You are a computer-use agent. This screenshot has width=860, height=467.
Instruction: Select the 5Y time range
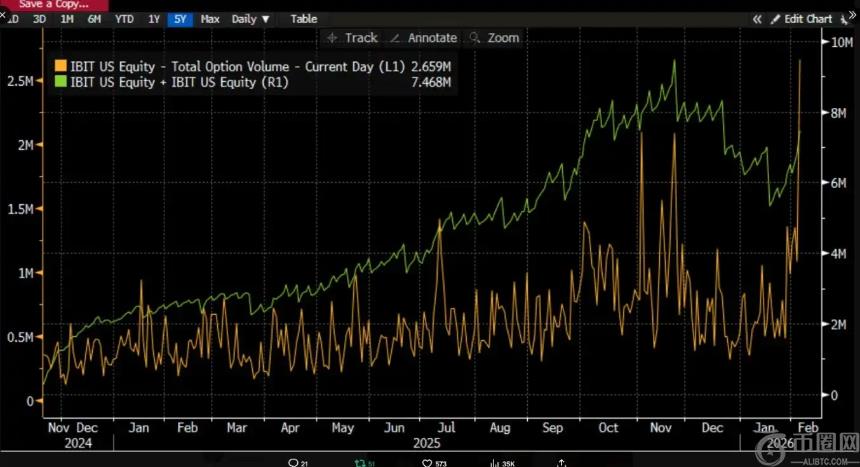coord(180,19)
